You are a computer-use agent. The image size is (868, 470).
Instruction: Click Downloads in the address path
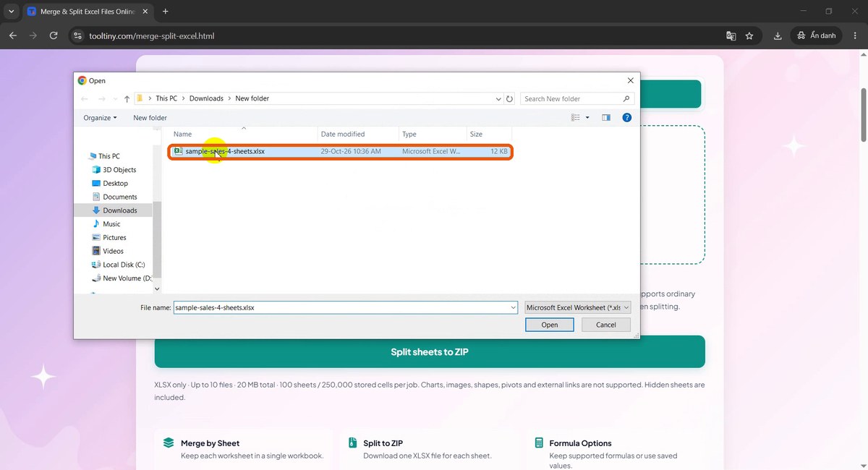pos(206,98)
